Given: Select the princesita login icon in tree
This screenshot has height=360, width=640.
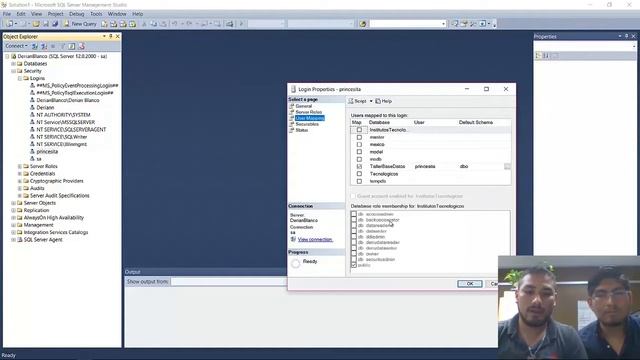Looking at the screenshot, I should coord(33,151).
